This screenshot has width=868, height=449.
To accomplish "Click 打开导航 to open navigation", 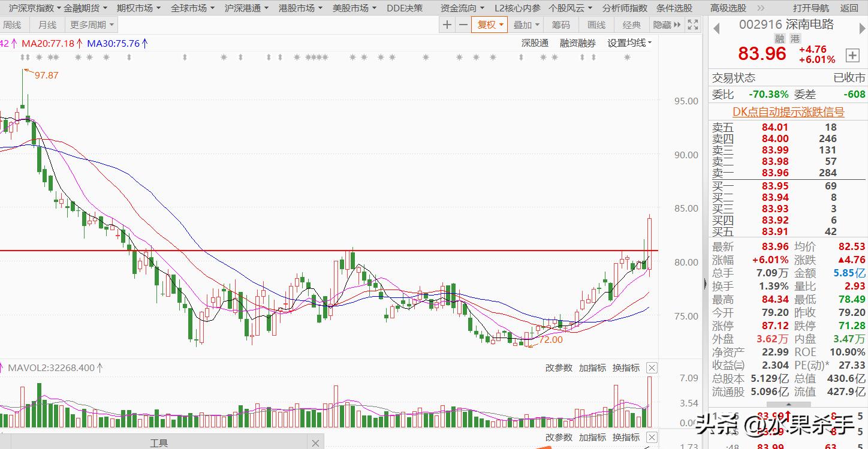I will click(811, 8).
